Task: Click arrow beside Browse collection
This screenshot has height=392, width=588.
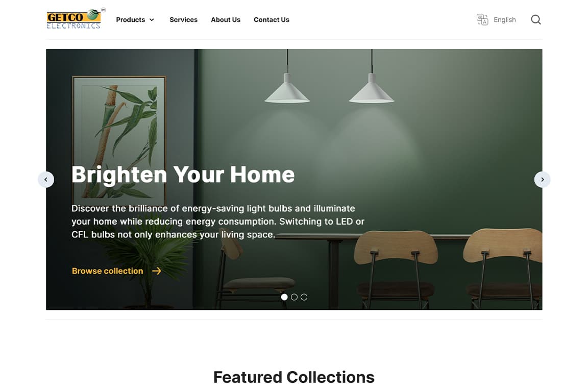Action: [x=157, y=271]
